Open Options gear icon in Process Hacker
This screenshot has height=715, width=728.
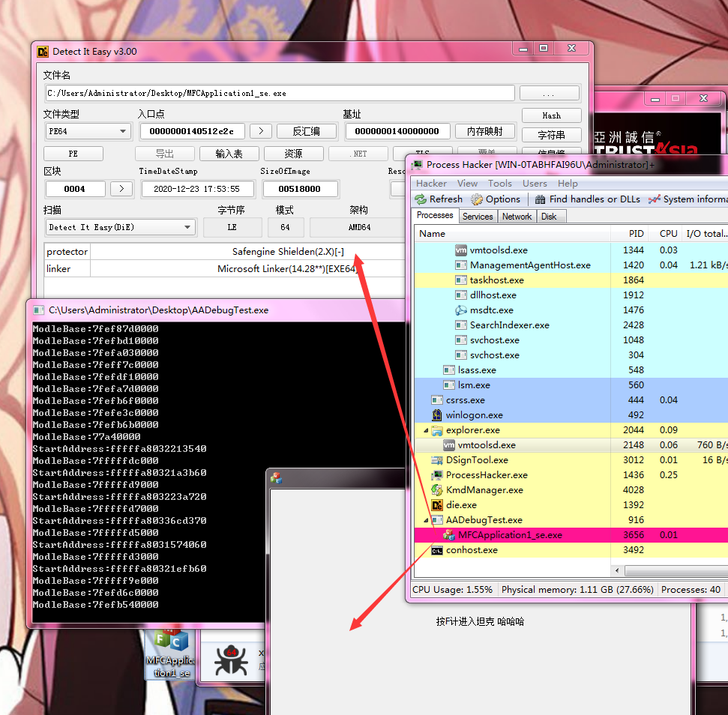(x=477, y=199)
